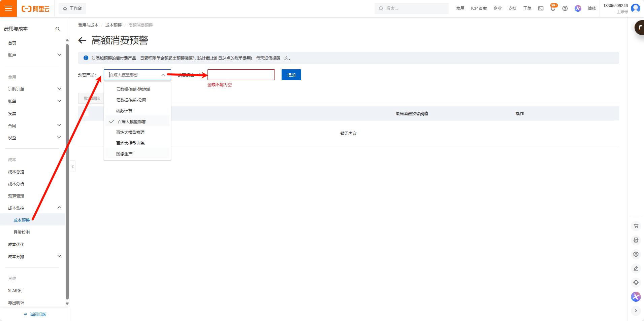The width and height of the screenshot is (644, 321).
Task: Switch language via 简体
Action: [x=592, y=8]
